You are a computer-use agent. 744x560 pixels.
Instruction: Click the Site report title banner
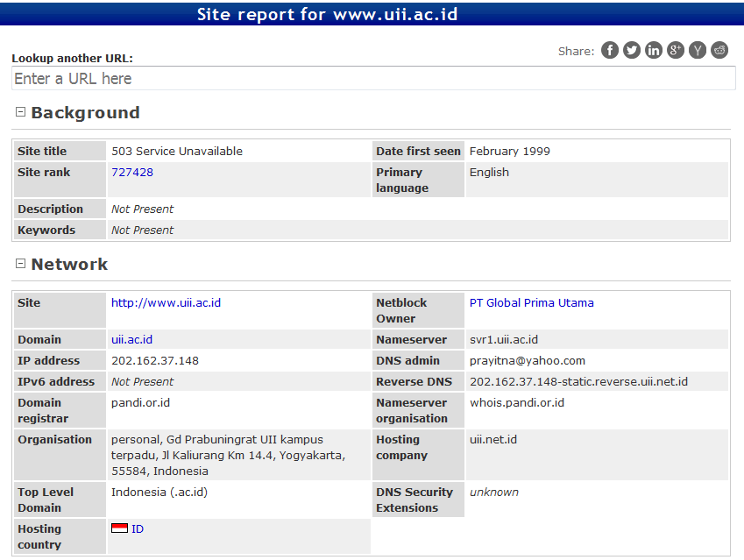click(327, 14)
